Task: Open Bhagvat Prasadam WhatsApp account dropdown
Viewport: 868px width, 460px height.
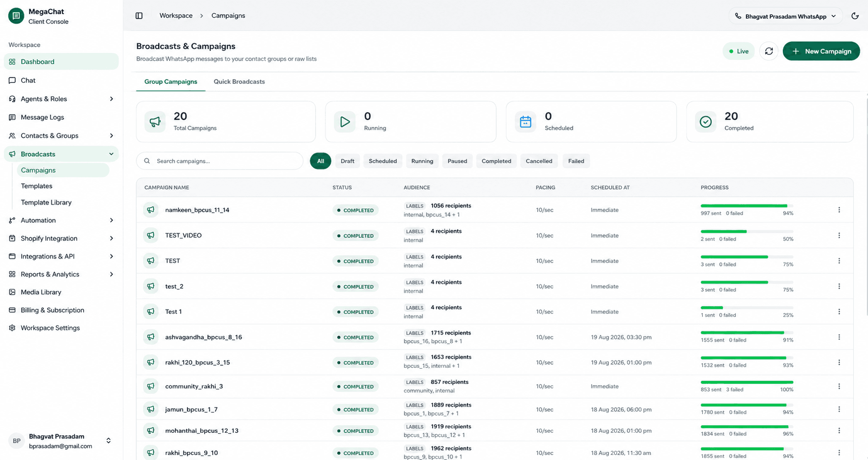Action: pos(785,16)
